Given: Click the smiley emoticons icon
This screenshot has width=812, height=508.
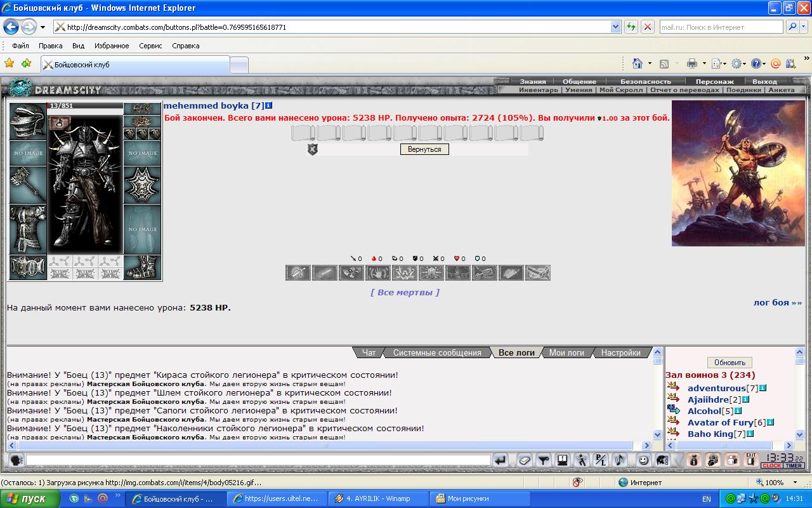Looking at the screenshot, I should point(643,460).
